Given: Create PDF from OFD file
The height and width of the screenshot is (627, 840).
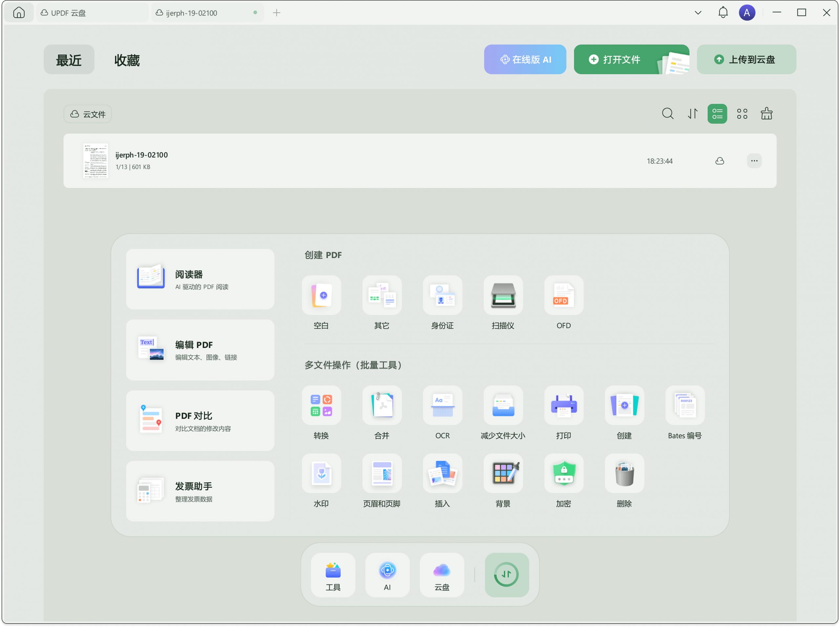Looking at the screenshot, I should tap(563, 296).
